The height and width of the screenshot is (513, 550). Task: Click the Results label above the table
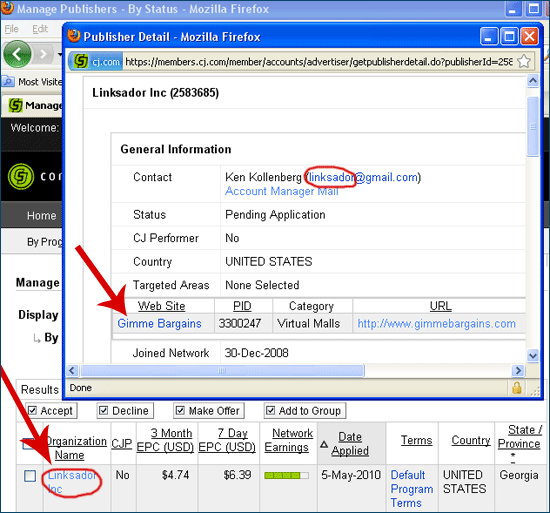pyautogui.click(x=40, y=390)
